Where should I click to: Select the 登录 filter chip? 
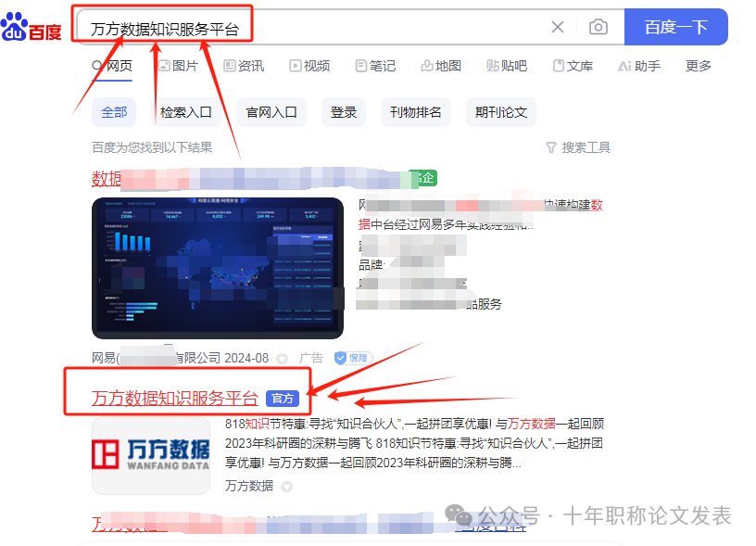(x=344, y=112)
